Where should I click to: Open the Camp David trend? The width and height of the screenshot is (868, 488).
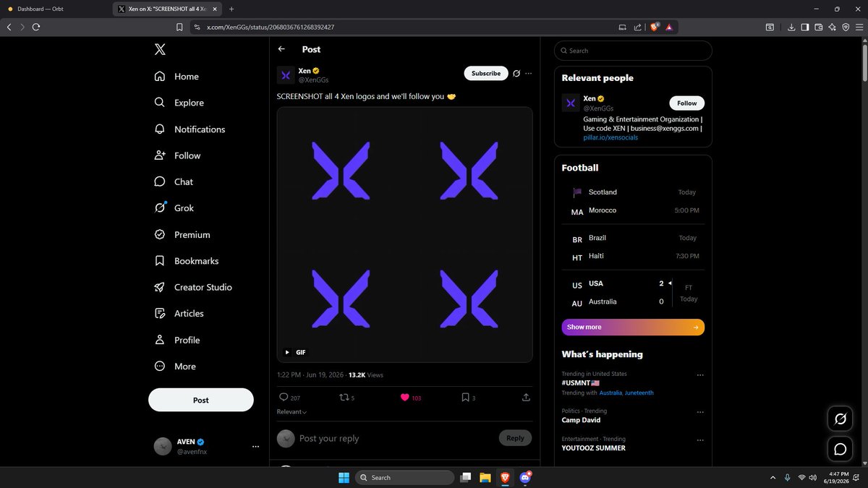pos(581,420)
